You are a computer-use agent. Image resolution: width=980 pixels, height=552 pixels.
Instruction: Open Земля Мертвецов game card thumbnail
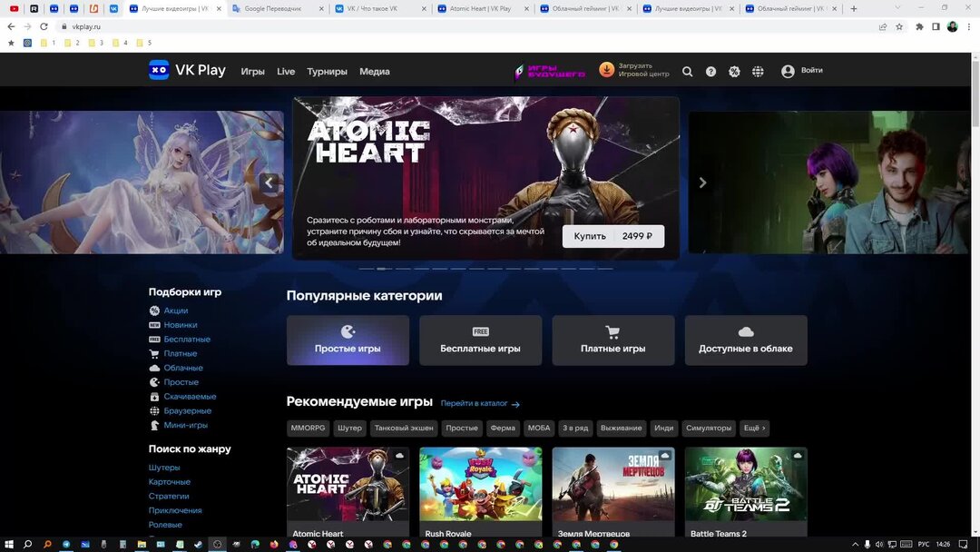(x=613, y=484)
